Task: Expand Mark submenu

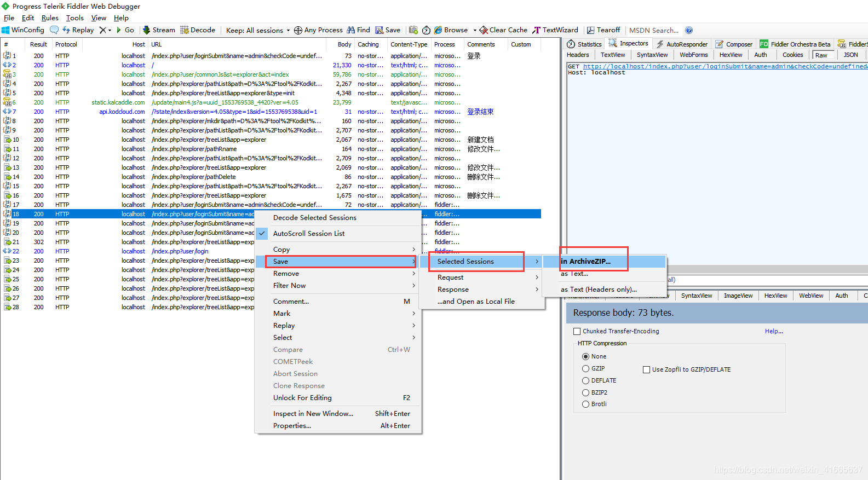Action: [338, 313]
